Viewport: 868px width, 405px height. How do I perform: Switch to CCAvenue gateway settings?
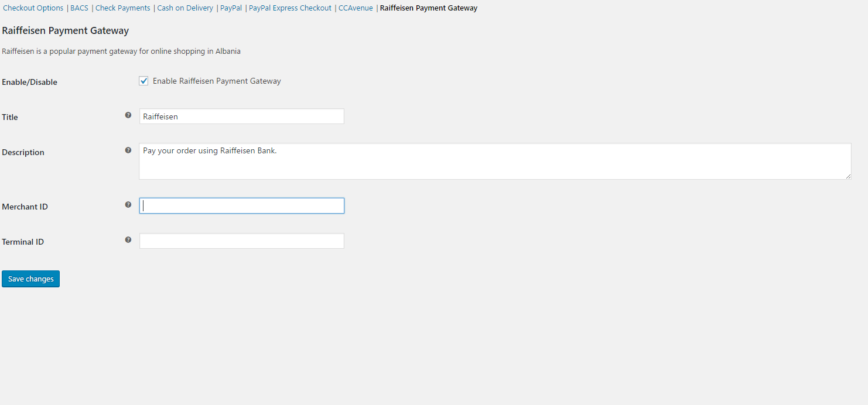[x=356, y=8]
